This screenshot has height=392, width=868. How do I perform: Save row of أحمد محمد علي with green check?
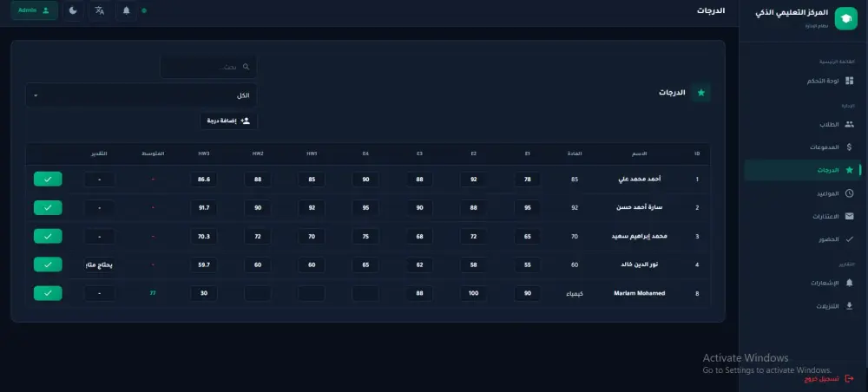coord(48,180)
